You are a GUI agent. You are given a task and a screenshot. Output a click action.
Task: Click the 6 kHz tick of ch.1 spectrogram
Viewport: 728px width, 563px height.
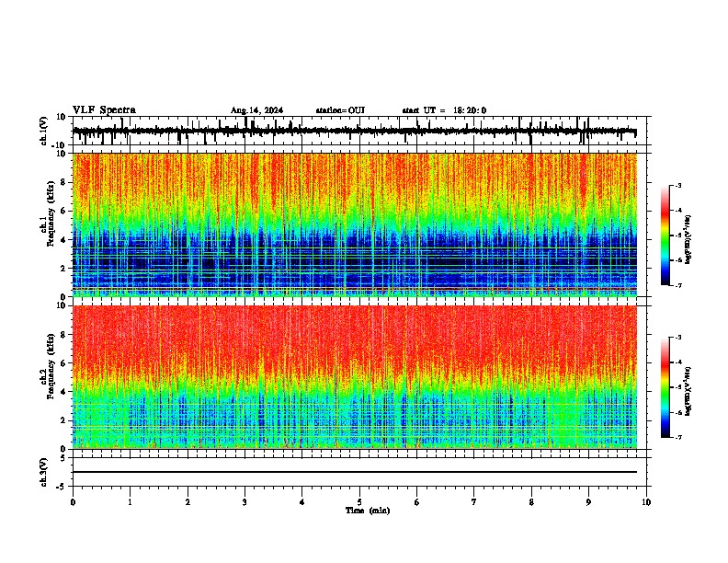[x=63, y=211]
